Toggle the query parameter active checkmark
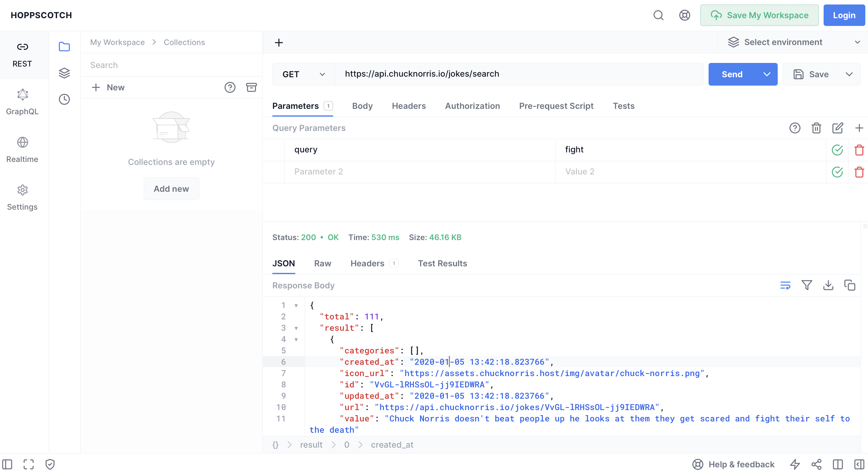Screen dimensions: 868x473 [x=837, y=150]
